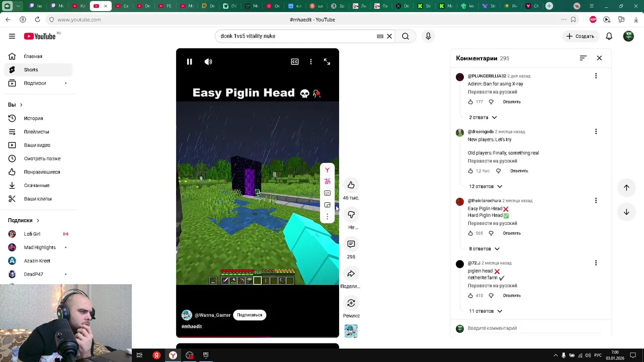Click the taskbar volume icon
Image resolution: width=644 pixels, height=362 pixels.
tap(588, 355)
